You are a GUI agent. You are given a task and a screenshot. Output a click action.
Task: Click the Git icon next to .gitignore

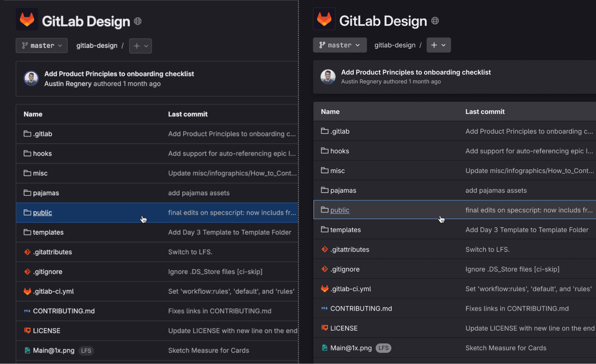27,271
